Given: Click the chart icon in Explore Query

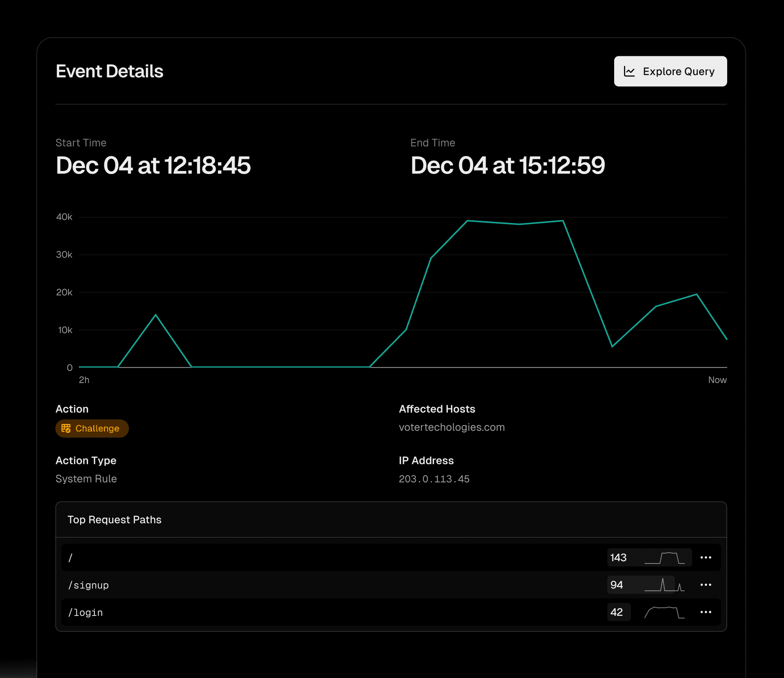Looking at the screenshot, I should pyautogui.click(x=629, y=71).
